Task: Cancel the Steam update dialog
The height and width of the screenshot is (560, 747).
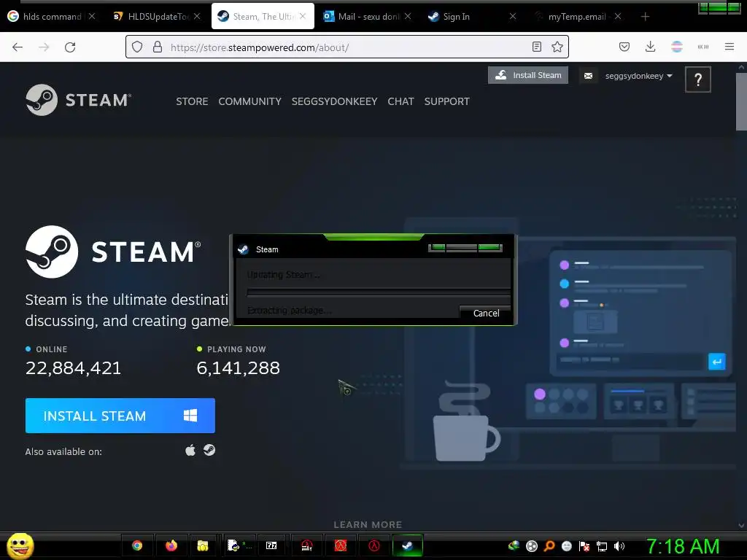Action: (x=486, y=313)
